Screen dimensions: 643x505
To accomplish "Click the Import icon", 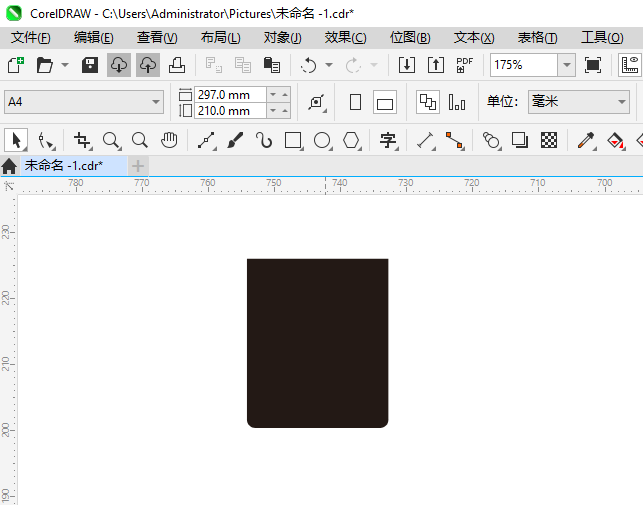I will click(x=407, y=65).
